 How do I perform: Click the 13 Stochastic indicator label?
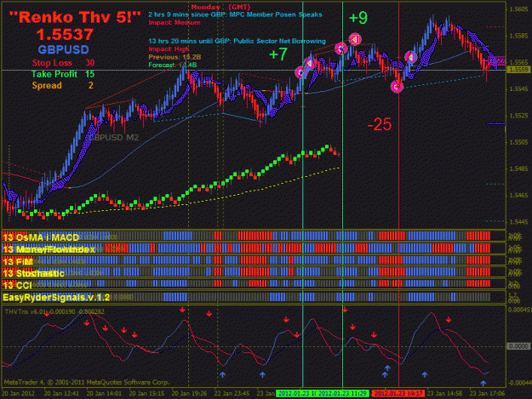33,274
